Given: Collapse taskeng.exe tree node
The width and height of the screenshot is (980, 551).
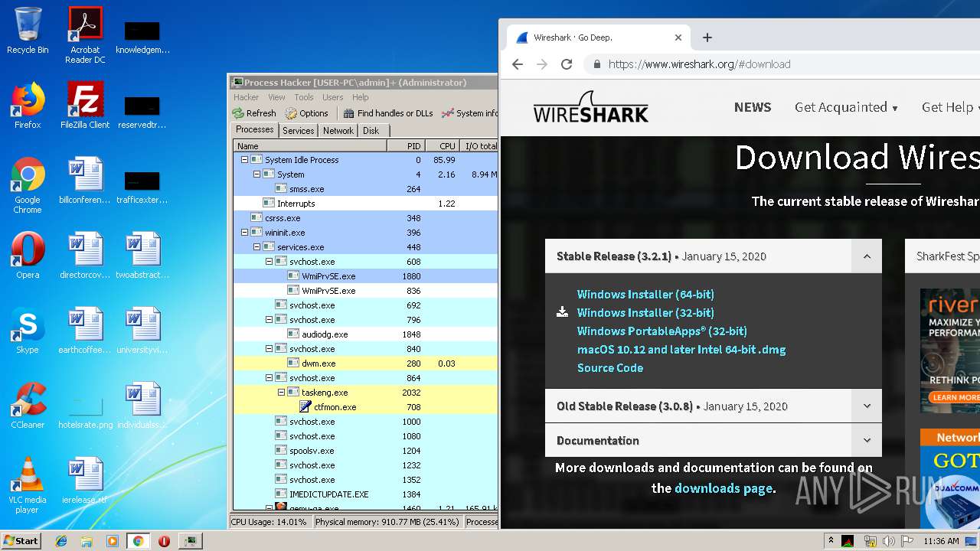Looking at the screenshot, I should click(281, 393).
